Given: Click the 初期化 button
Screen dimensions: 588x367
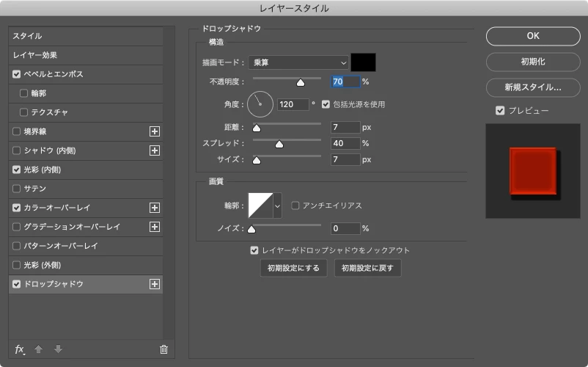Looking at the screenshot, I should pyautogui.click(x=533, y=62).
